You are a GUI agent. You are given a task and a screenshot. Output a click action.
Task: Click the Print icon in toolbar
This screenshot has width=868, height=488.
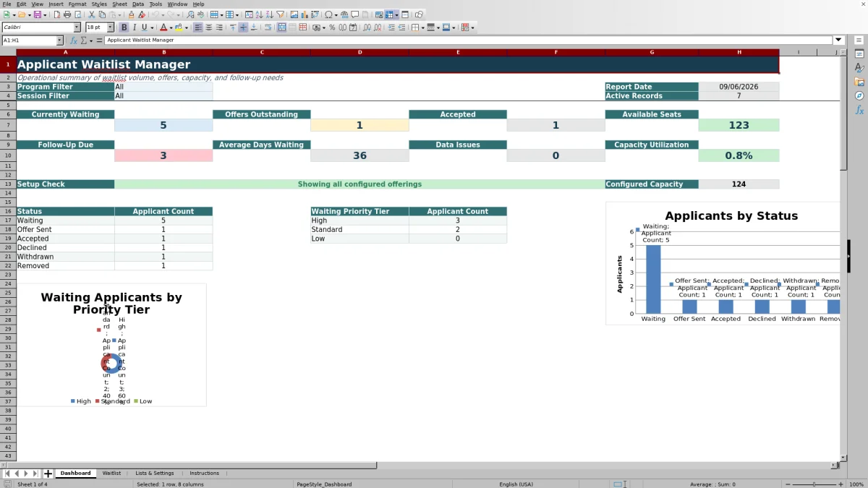(x=67, y=14)
